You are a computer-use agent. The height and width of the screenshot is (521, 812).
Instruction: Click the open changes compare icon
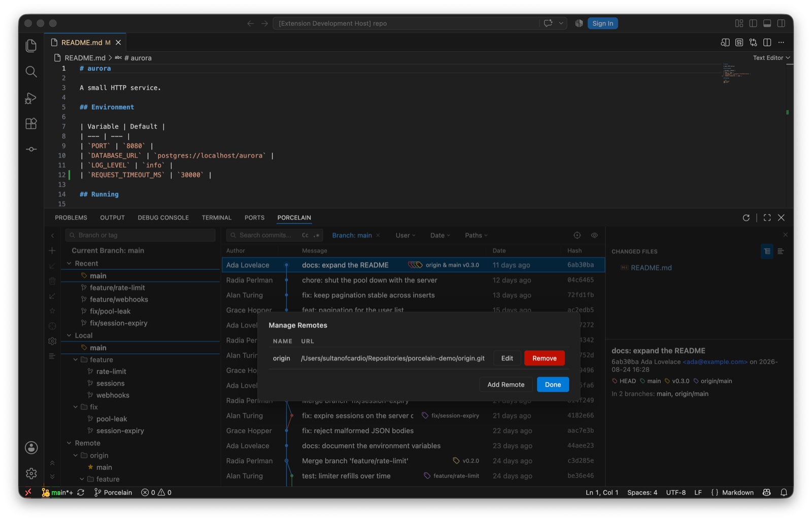(753, 43)
